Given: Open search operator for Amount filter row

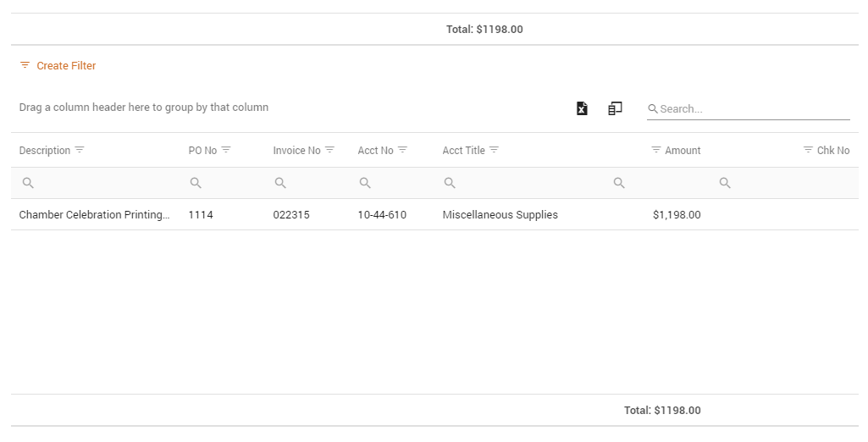Looking at the screenshot, I should [x=619, y=183].
